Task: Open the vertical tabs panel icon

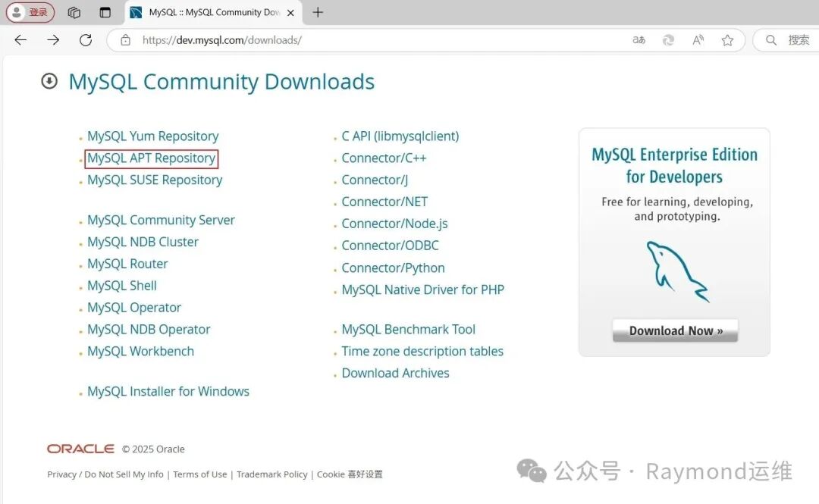Action: click(105, 13)
